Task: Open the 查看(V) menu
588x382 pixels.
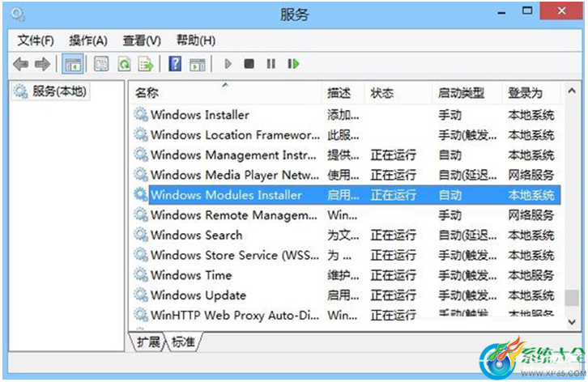Action: pos(142,40)
